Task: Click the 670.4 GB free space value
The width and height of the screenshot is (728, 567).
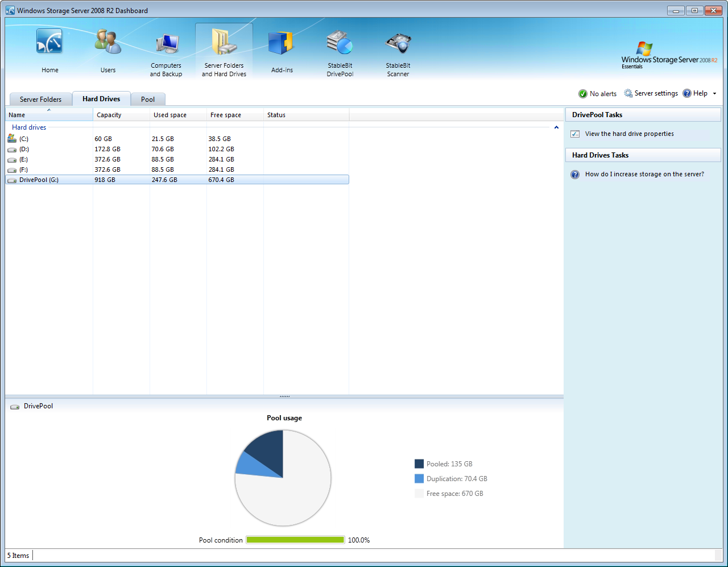Action: [x=221, y=180]
